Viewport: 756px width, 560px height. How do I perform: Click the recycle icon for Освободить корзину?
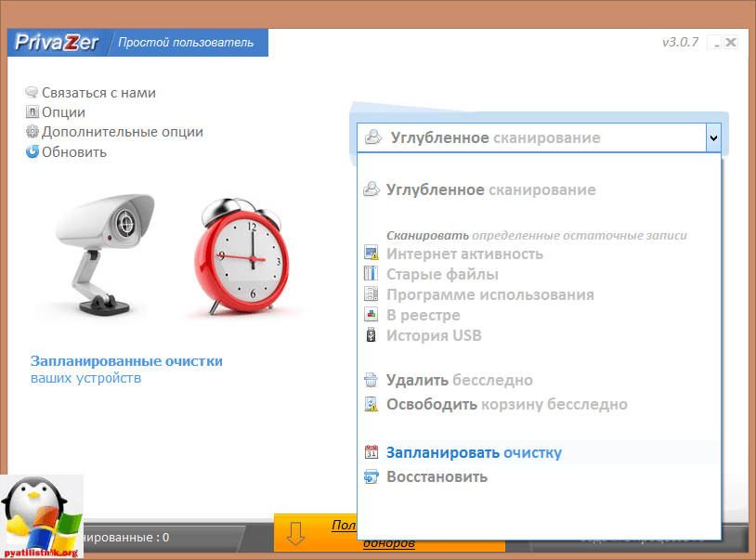[x=371, y=404]
